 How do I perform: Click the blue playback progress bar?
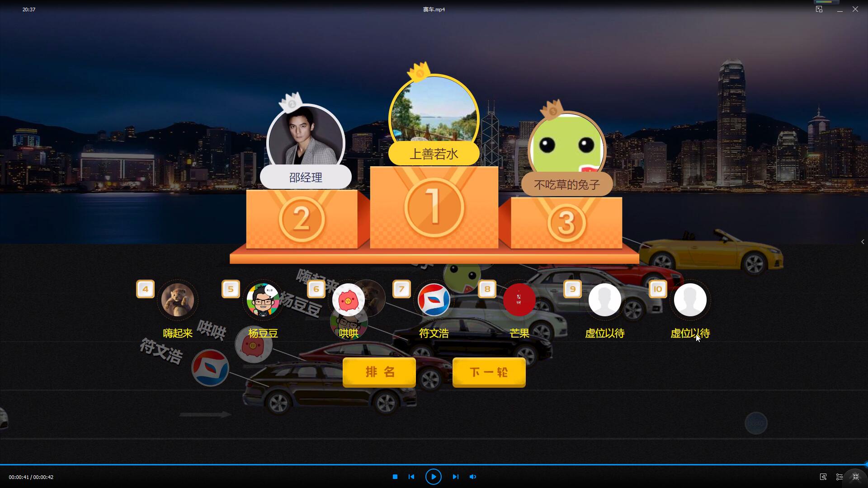pyautogui.click(x=434, y=465)
